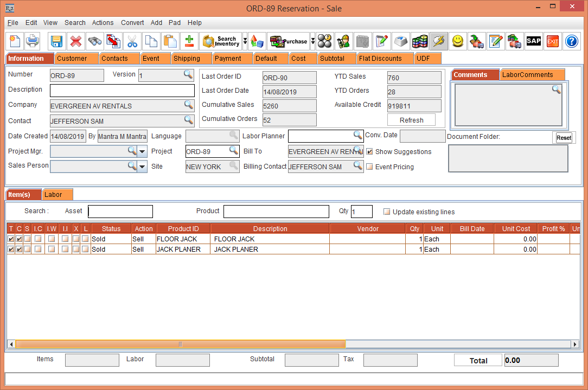Click the Refresh button
The width and height of the screenshot is (588, 390).
tap(411, 119)
